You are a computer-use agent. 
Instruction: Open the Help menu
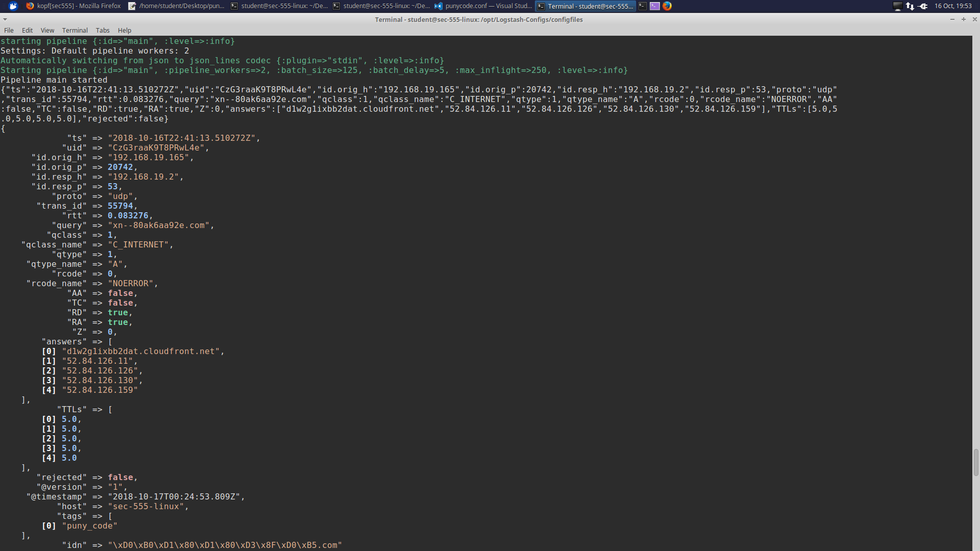[124, 30]
